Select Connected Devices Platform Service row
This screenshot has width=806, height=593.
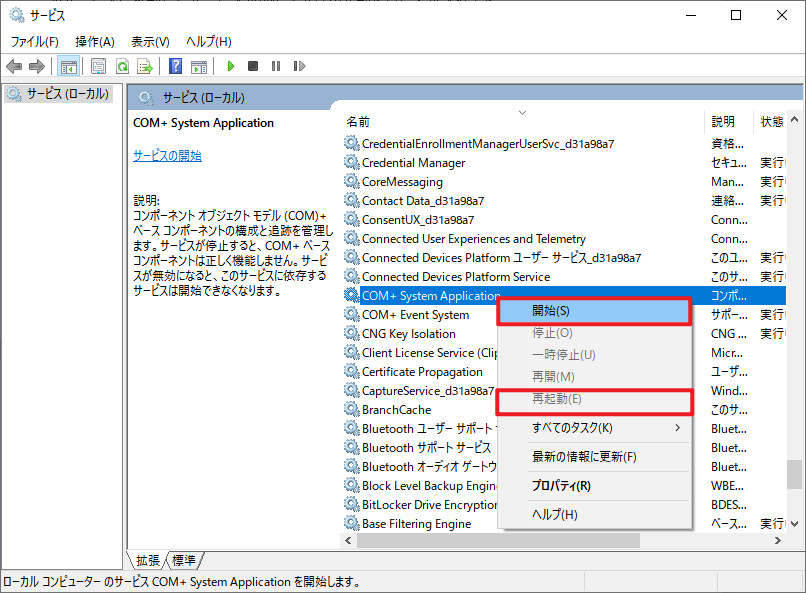(x=564, y=276)
